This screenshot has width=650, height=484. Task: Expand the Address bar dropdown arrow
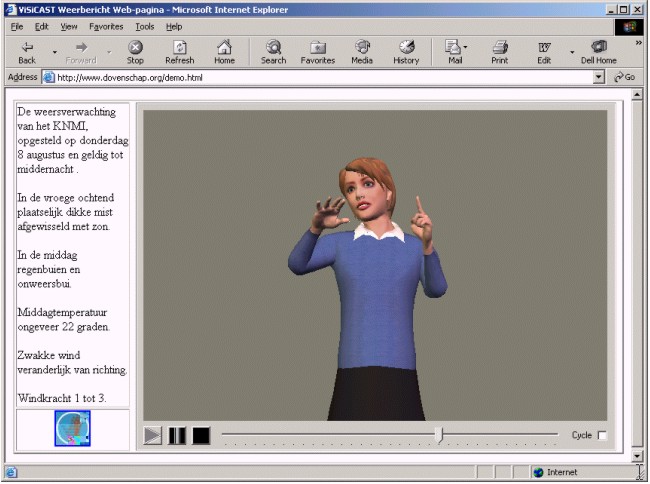click(599, 77)
